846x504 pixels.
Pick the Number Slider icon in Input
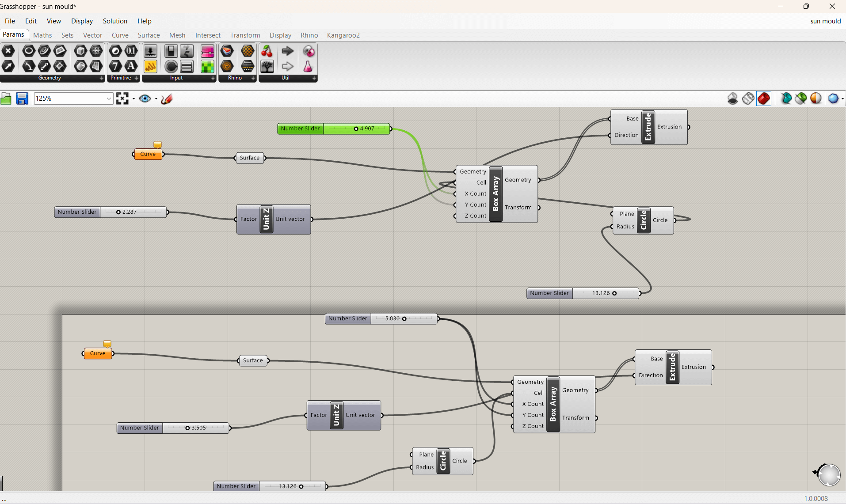coord(150,51)
